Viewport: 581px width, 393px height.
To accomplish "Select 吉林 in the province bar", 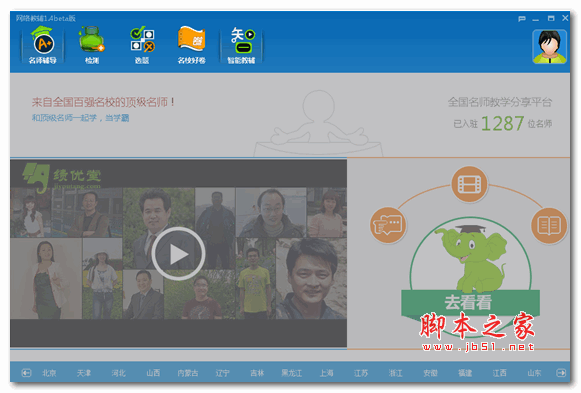I will tap(257, 373).
